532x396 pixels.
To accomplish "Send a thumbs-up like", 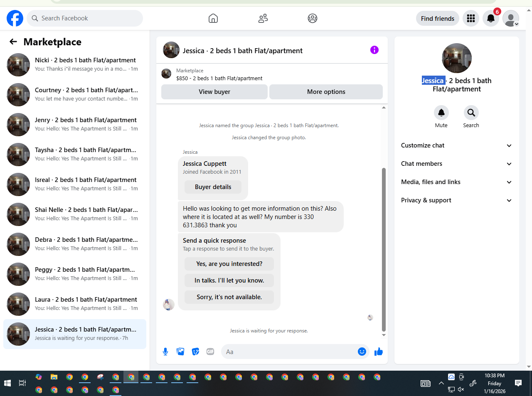I will coord(379,352).
